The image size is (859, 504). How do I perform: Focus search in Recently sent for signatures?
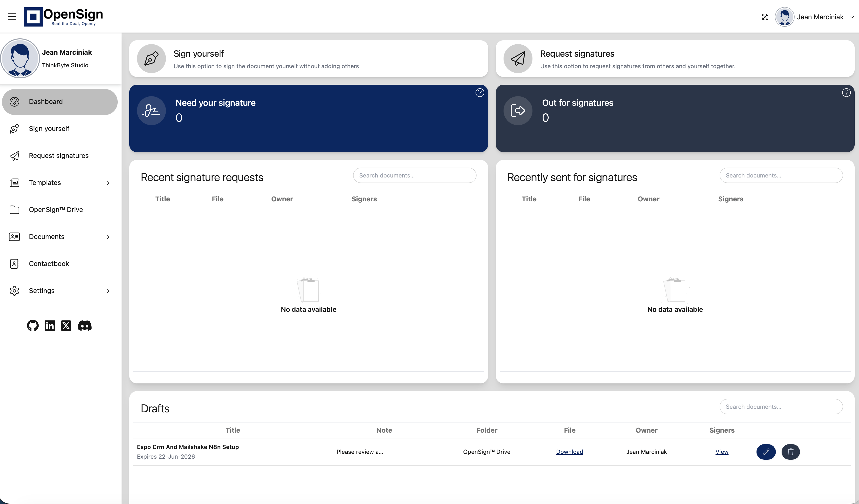781,175
